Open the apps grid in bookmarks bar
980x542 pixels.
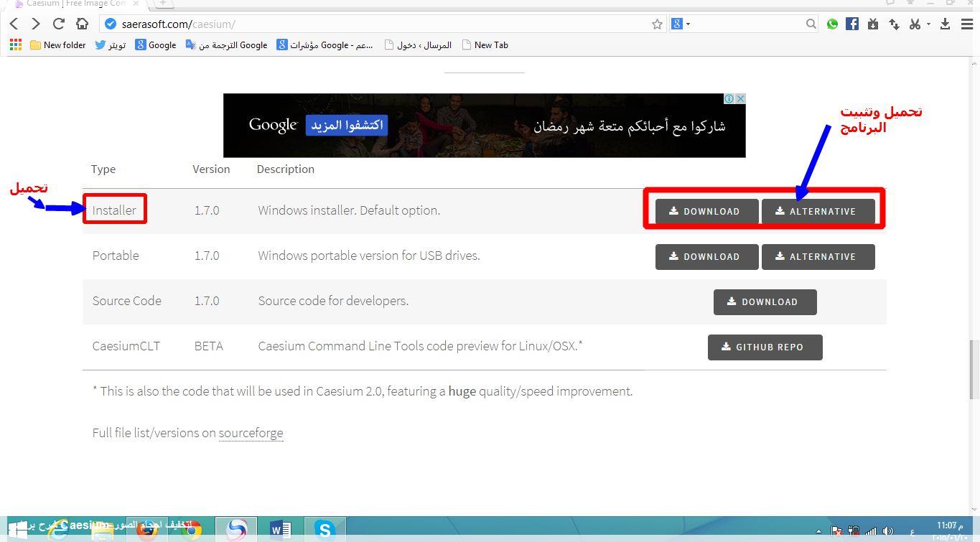pos(16,45)
